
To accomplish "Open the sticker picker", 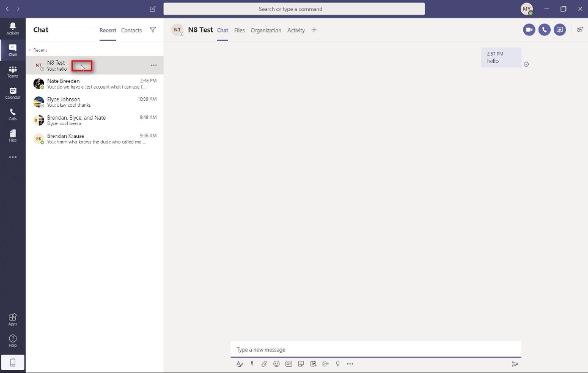I will [301, 364].
